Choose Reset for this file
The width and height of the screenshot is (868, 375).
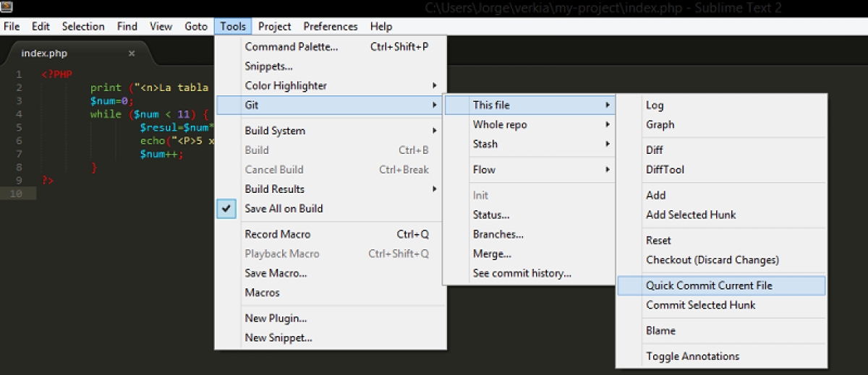[x=721, y=241]
